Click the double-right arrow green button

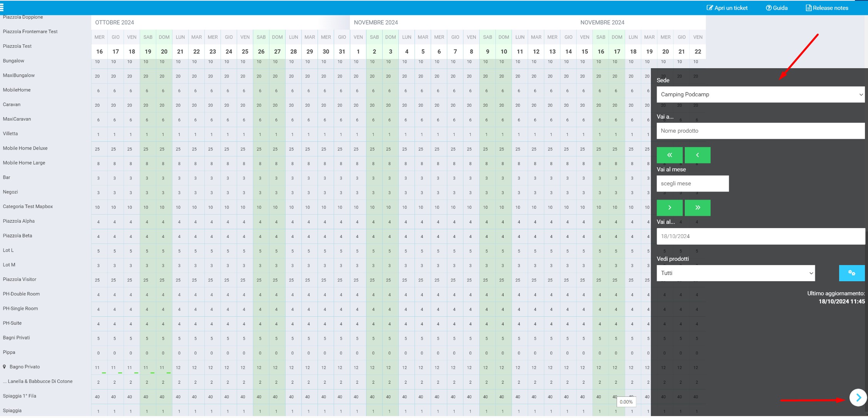coord(697,208)
